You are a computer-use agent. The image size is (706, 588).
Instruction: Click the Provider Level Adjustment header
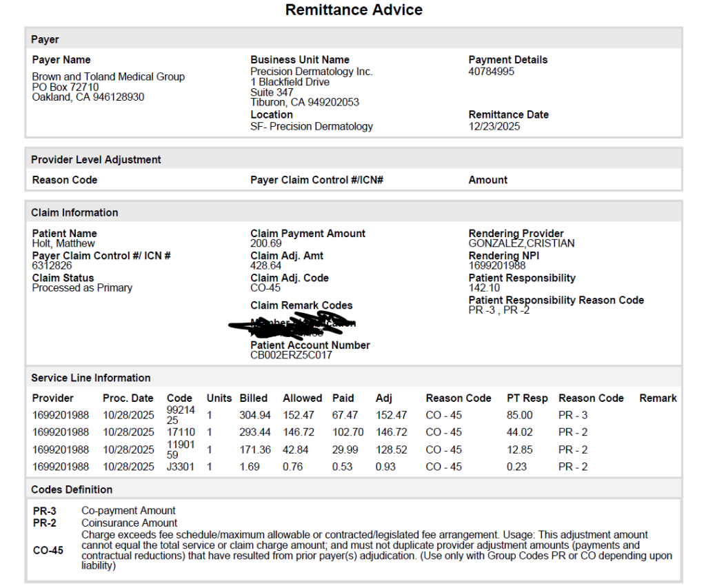tap(96, 160)
